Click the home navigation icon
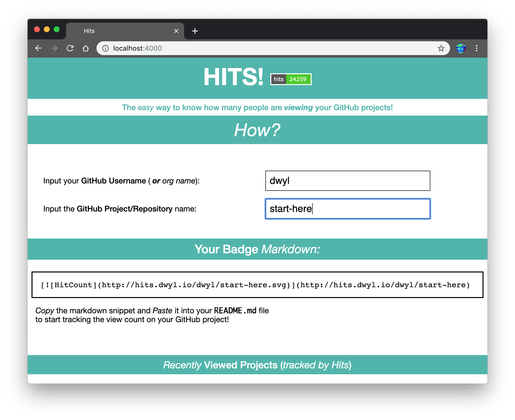 tap(86, 48)
